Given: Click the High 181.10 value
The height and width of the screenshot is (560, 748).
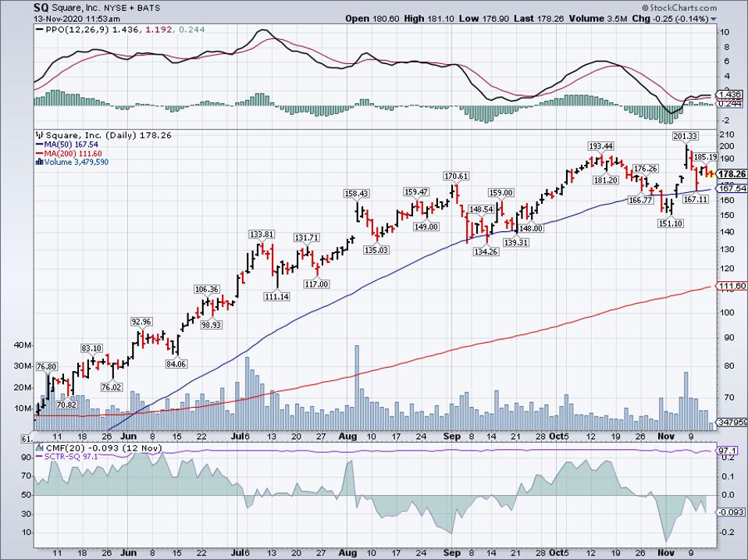Looking at the screenshot, I should (429, 19).
